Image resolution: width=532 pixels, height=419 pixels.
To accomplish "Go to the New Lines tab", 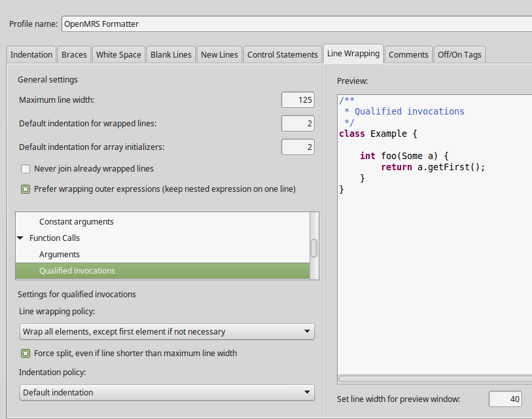I will [x=219, y=54].
